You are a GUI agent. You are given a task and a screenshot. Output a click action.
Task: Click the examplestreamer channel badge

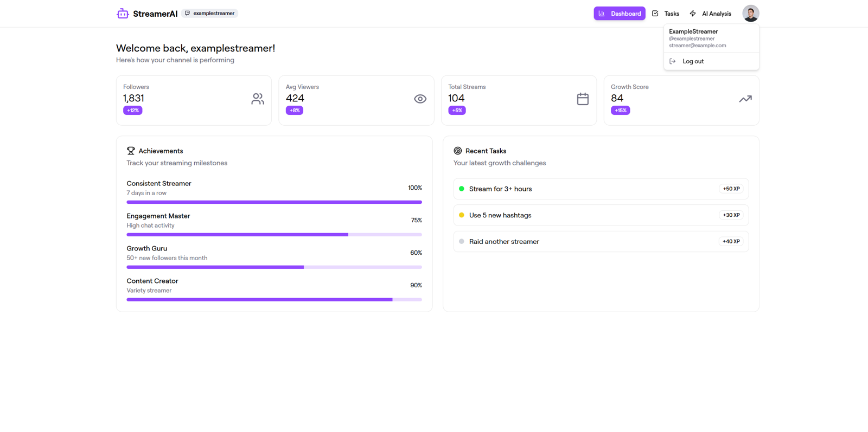209,13
